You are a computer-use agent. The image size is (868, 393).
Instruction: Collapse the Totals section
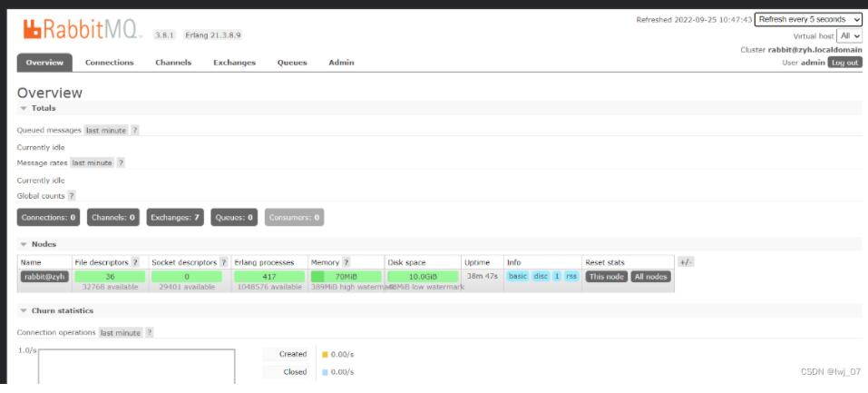38,108
